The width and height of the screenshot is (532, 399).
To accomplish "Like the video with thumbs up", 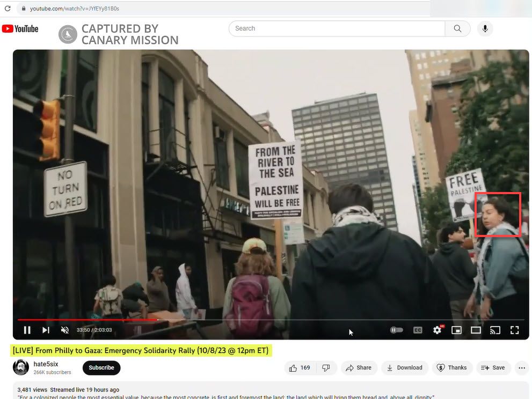I will point(300,367).
